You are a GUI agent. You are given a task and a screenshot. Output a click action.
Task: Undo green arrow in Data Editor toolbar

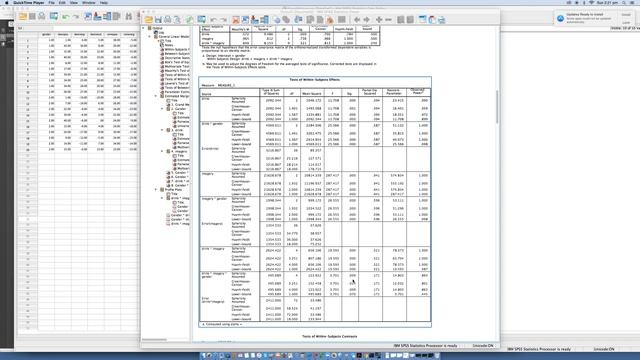(66, 17)
